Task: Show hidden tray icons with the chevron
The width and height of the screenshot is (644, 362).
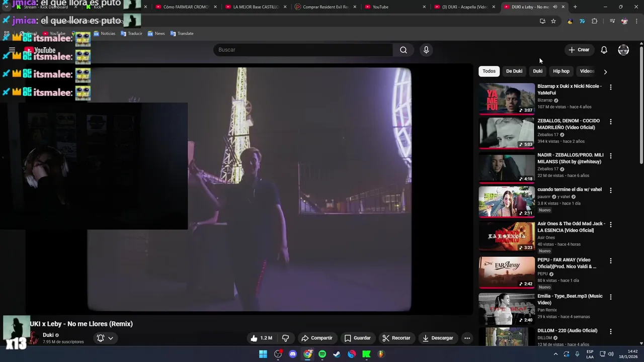Action: pos(555,354)
